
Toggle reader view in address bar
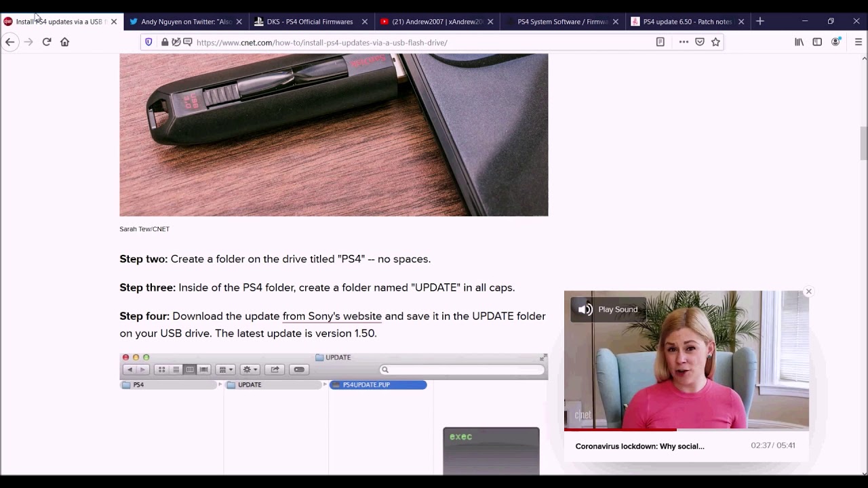pos(660,42)
